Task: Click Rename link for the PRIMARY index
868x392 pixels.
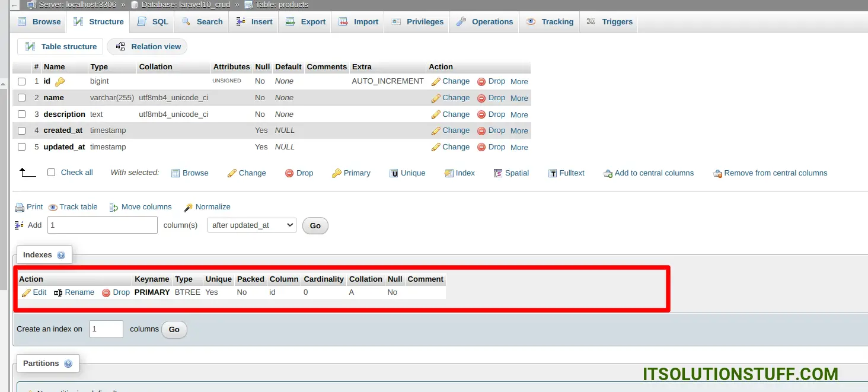Action: (x=74, y=292)
